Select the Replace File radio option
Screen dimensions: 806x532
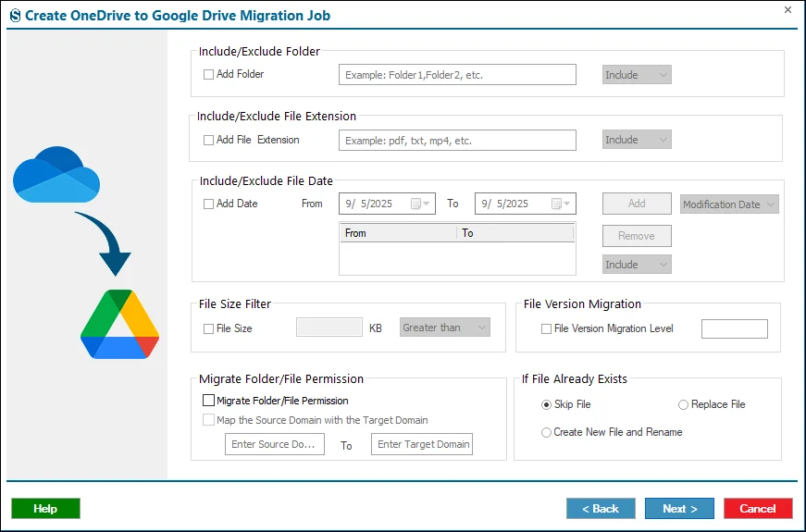tap(683, 405)
